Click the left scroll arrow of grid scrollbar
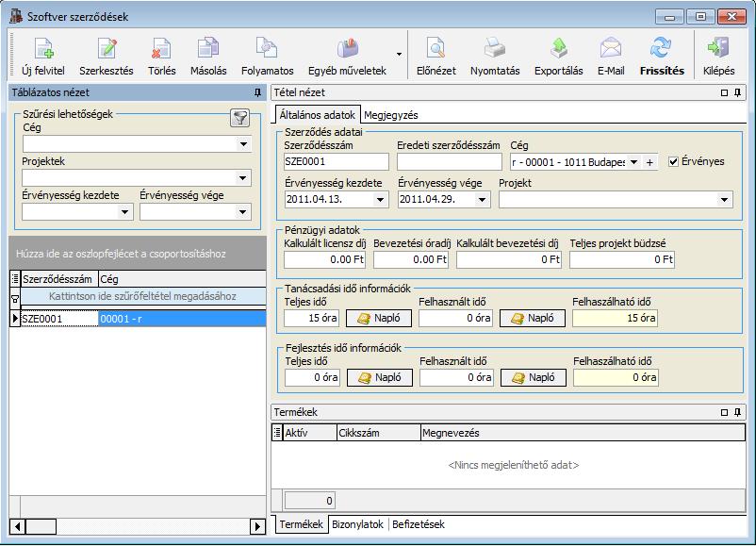756x546 pixels. coord(17,526)
